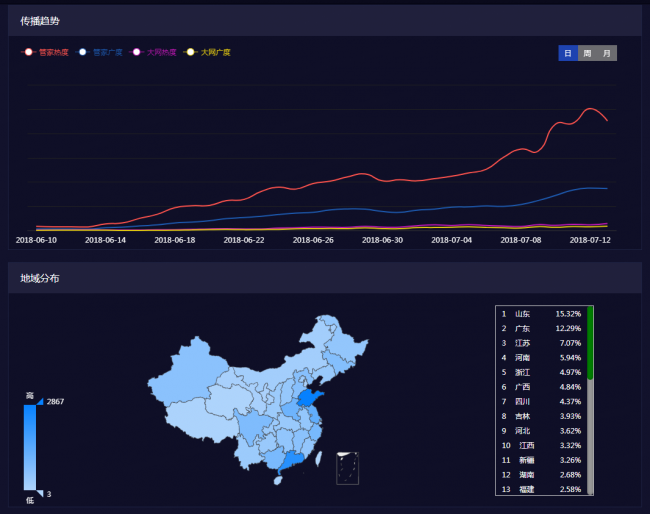Switch the trend chart to 月 view
This screenshot has width=650, height=514.
click(x=606, y=53)
